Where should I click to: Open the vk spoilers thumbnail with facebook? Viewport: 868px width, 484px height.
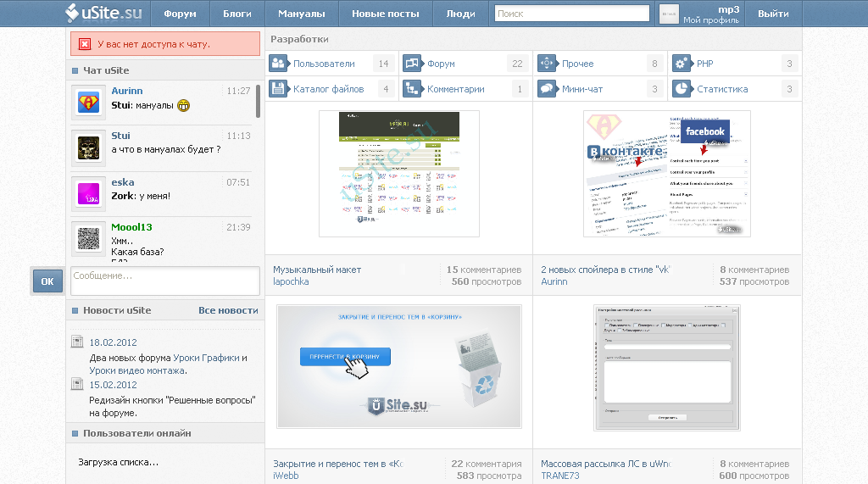point(667,173)
